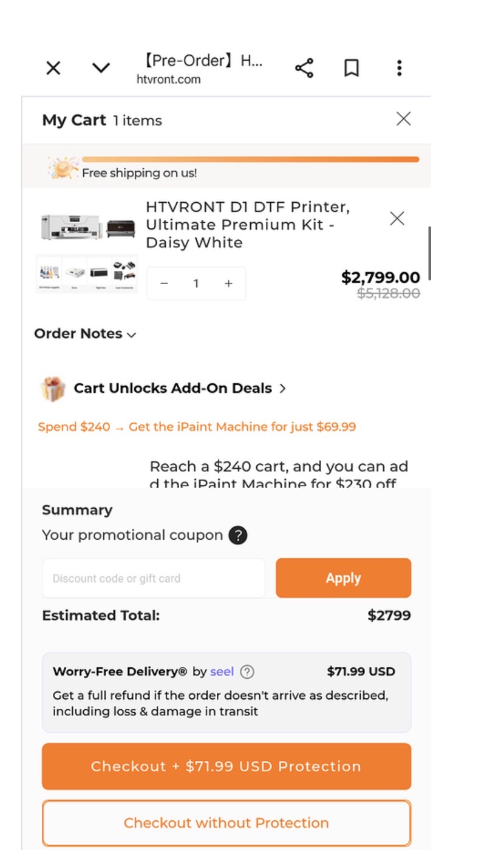Focus the discount code input field
This screenshot has height=850, width=504.
click(154, 579)
